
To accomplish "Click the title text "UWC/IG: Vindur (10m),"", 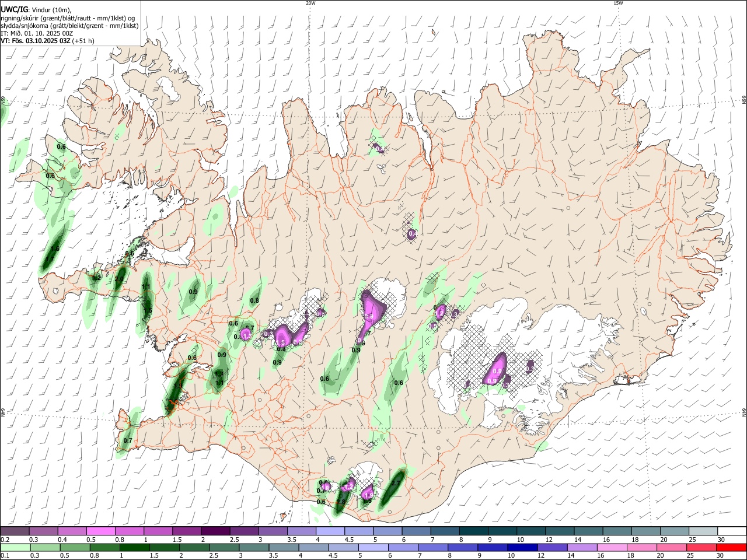I will (x=36, y=9).
